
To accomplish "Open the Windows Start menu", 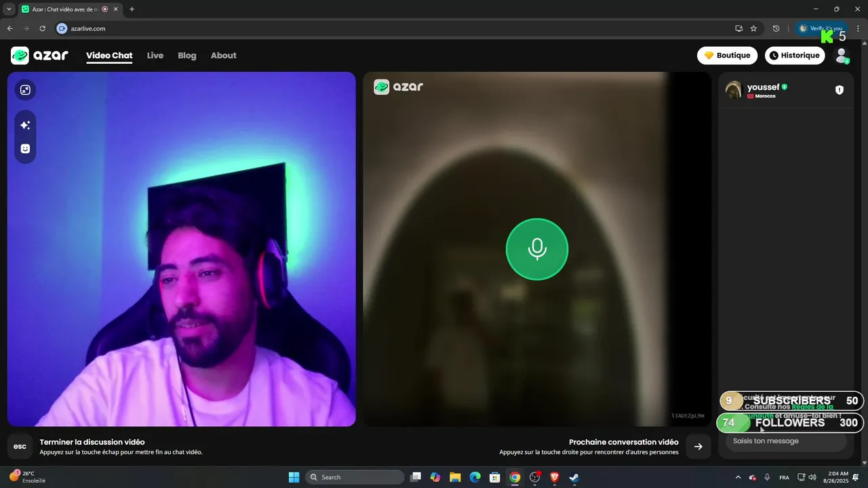I will coord(294,477).
